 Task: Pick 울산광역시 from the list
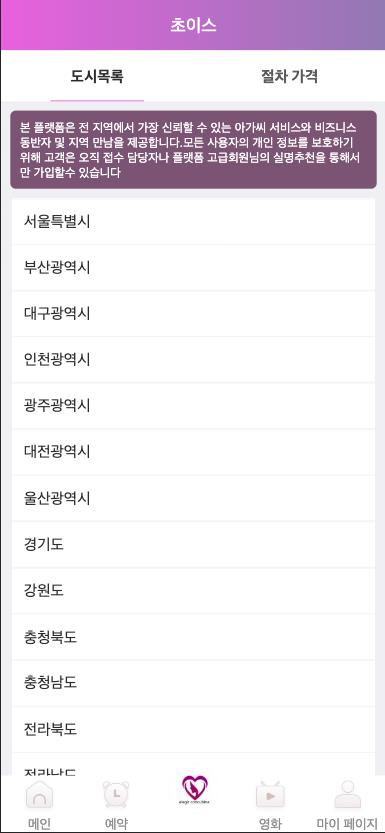(x=193, y=498)
